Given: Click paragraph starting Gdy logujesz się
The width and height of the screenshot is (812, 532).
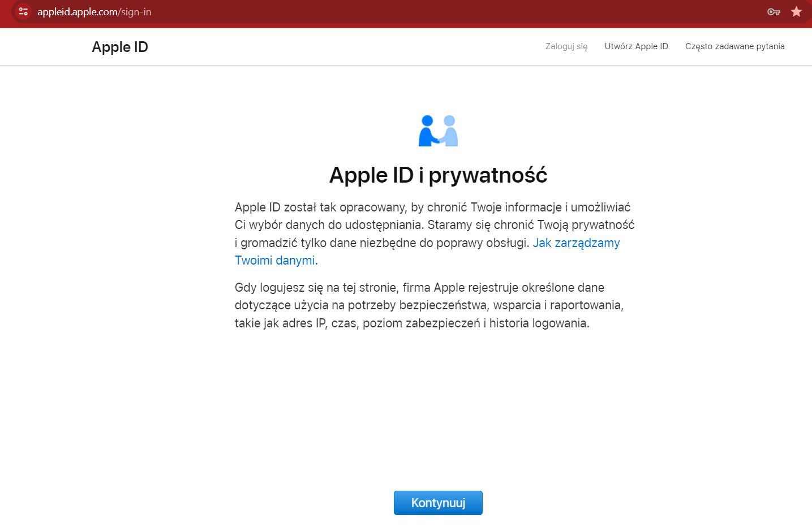Looking at the screenshot, I should [x=429, y=305].
